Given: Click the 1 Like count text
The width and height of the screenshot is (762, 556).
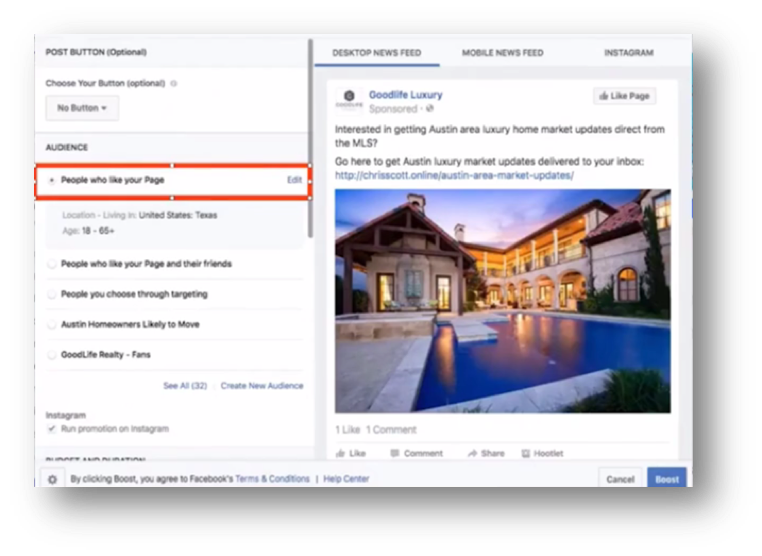Looking at the screenshot, I should (347, 430).
